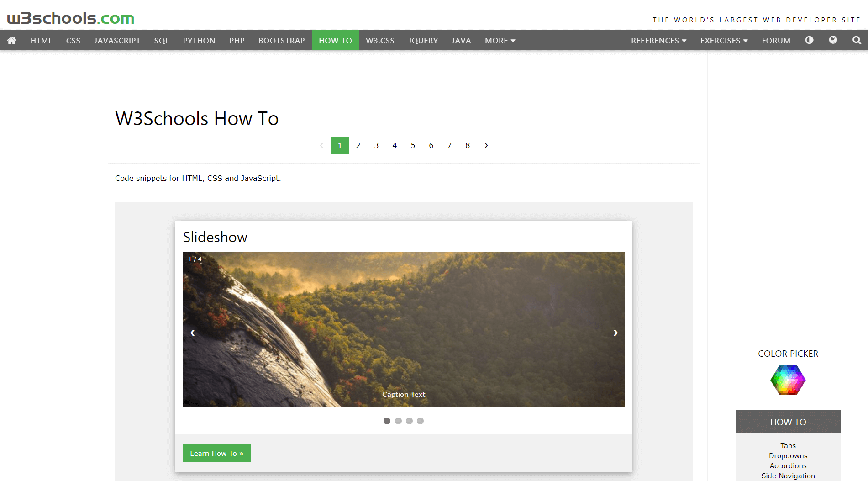Open the globe translate icon
The image size is (868, 481).
click(x=833, y=40)
